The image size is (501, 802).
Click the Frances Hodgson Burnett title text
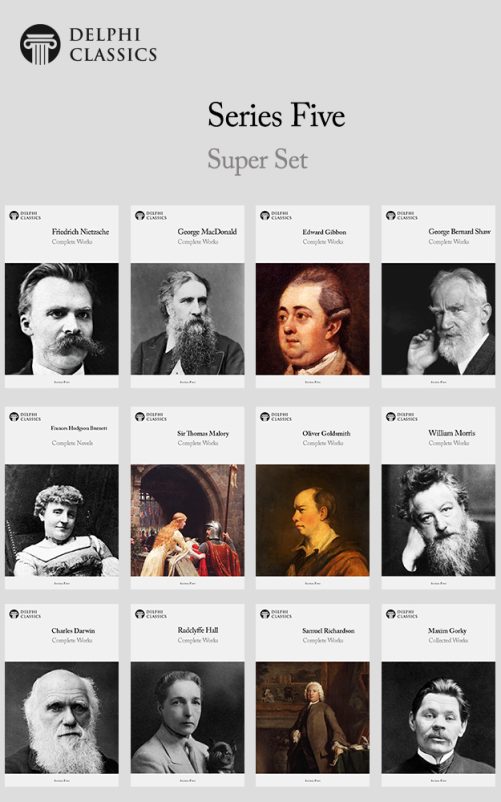tap(79, 428)
